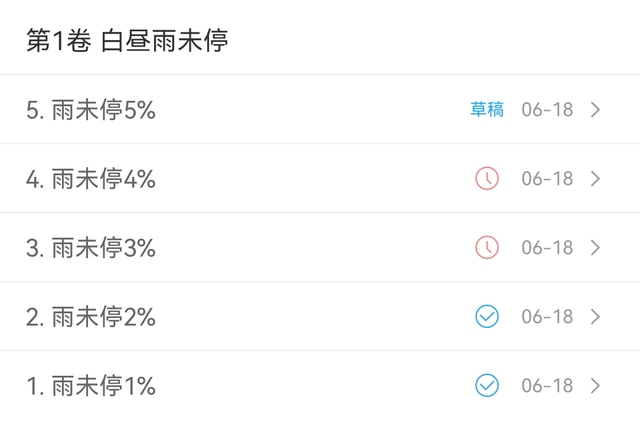Image resolution: width=640 pixels, height=430 pixels.
Task: Select chapter title 5. 雨未停5%
Action: click(x=91, y=109)
